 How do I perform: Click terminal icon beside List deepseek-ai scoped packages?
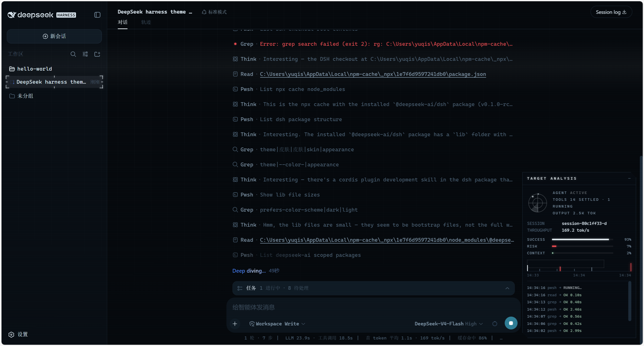235,255
